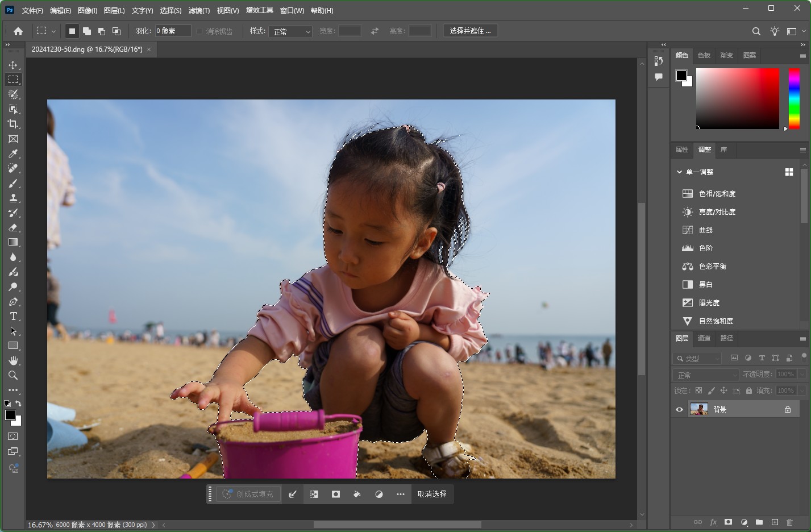Click the 创成式填充 button
Viewport: 811px width, 532px height.
(248, 494)
